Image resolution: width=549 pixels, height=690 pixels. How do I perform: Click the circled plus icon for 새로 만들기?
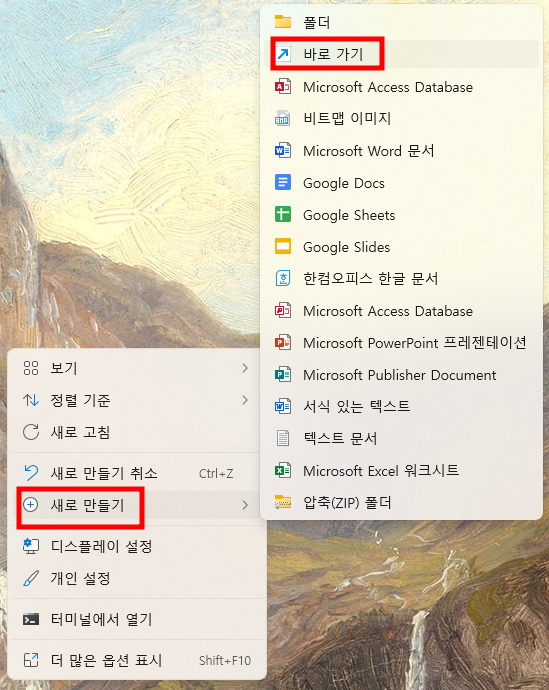pyautogui.click(x=31, y=505)
